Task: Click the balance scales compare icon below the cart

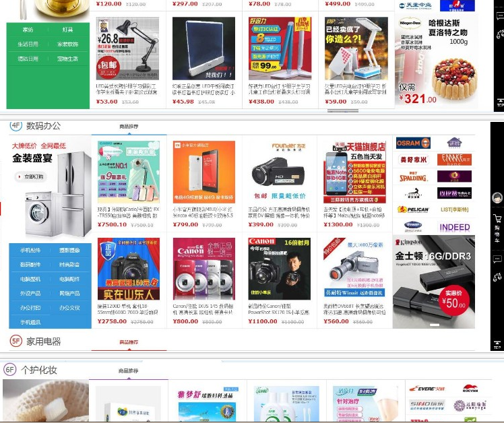Action: pos(497,277)
